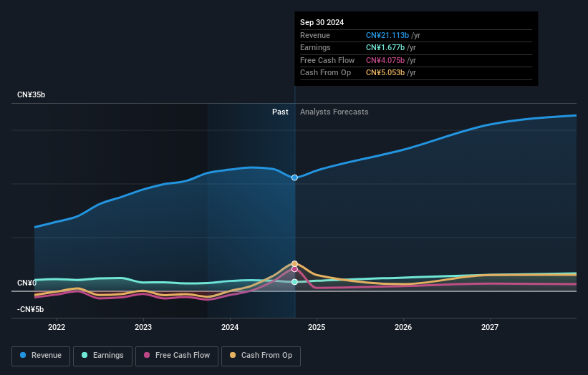The image size is (588, 375).
Task: Click the Past label on chart
Action: (x=280, y=112)
